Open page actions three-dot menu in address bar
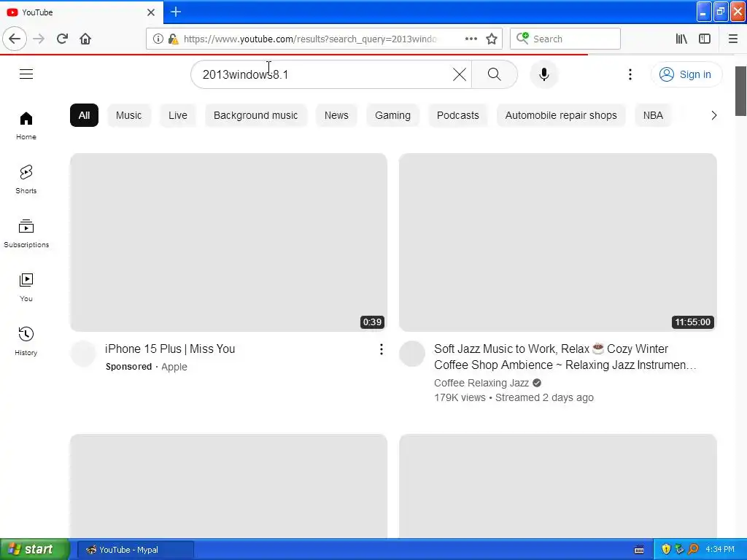Image resolution: width=747 pixels, height=560 pixels. 471,39
